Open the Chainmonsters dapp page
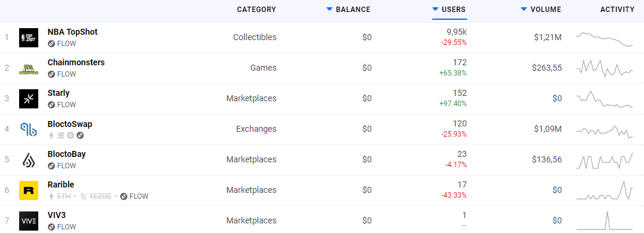The width and height of the screenshot is (644, 233). 76,62
